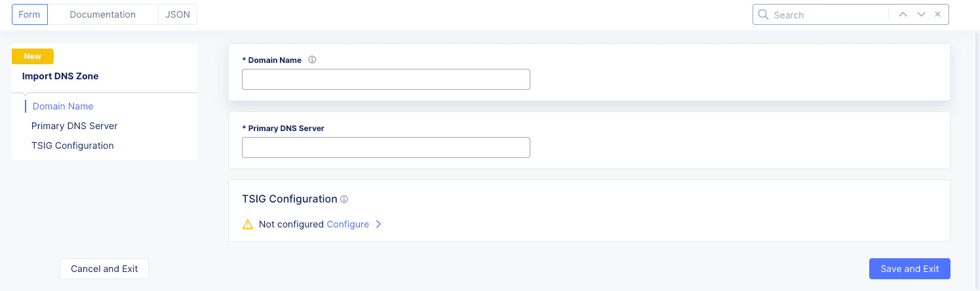Switch to JSON view tab
Screen dimensions: 980x291
pyautogui.click(x=178, y=14)
